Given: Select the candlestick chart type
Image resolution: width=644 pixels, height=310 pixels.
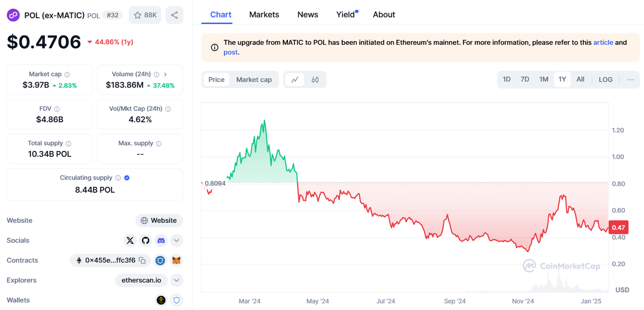Looking at the screenshot, I should (x=315, y=80).
